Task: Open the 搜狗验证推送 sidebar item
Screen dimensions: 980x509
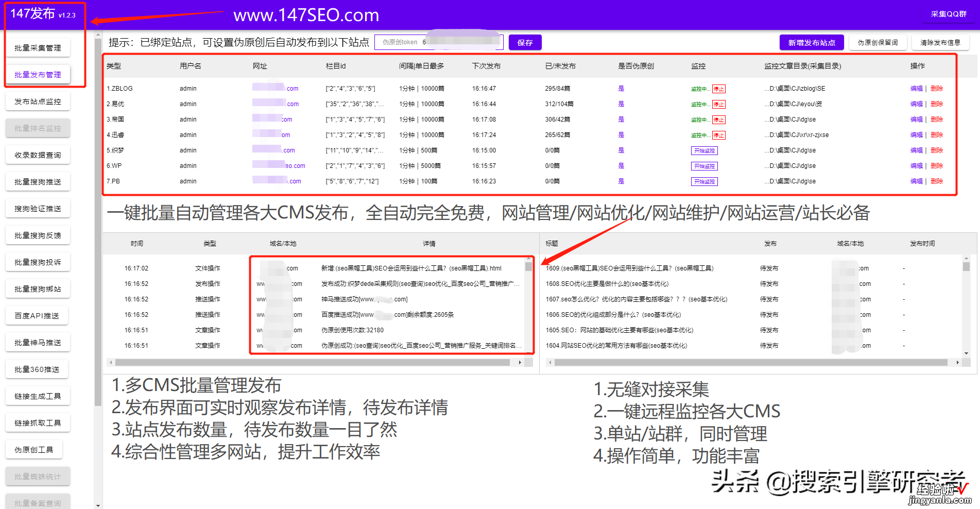Action: click(38, 209)
